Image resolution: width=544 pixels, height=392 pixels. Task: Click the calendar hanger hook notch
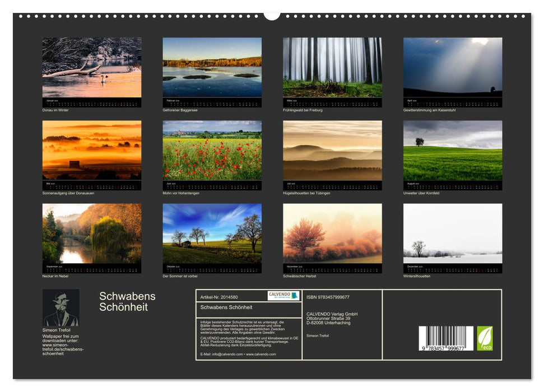coord(272,15)
